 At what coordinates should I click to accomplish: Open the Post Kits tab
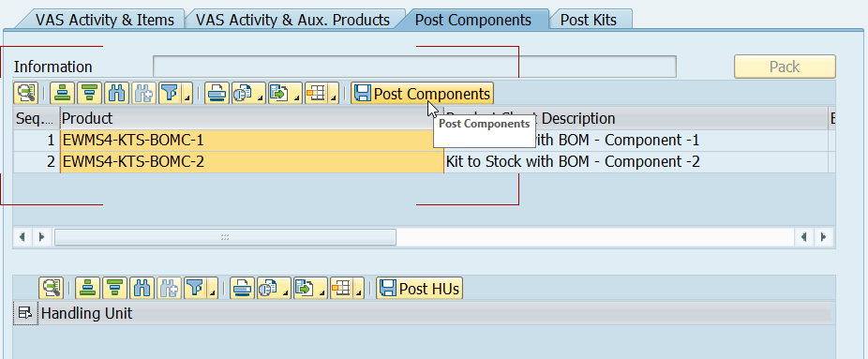589,21
